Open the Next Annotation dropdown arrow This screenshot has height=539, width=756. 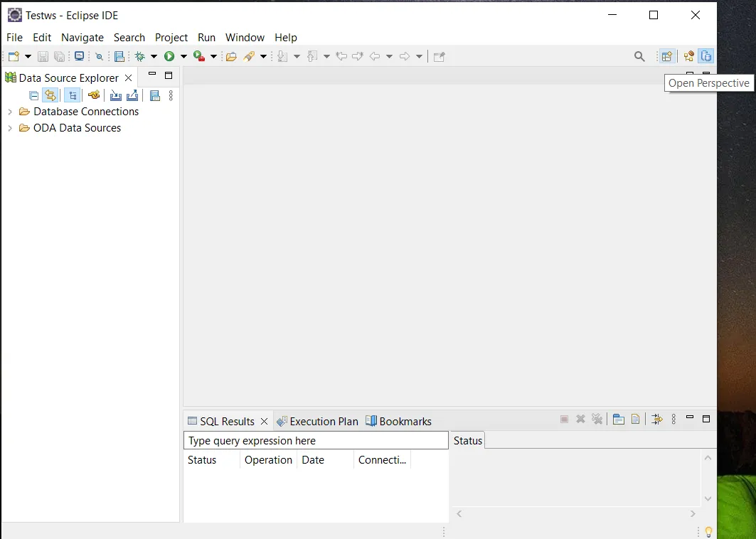coord(297,56)
